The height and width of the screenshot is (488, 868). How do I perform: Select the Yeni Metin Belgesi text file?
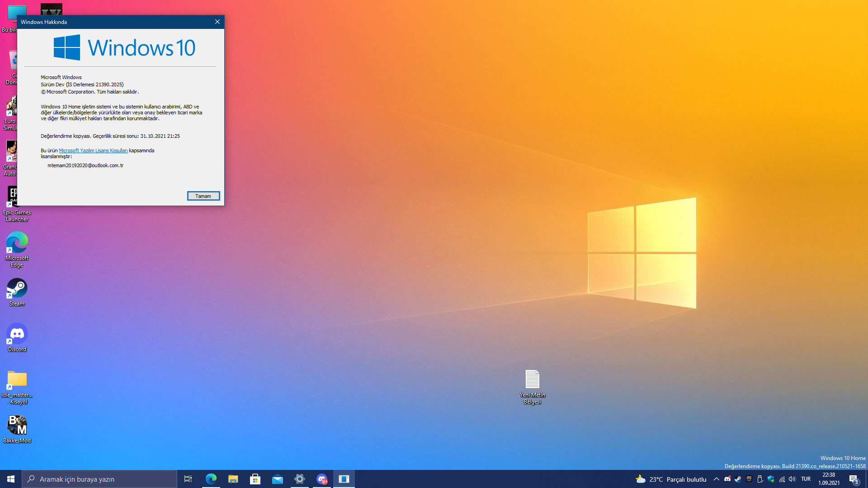532,385
